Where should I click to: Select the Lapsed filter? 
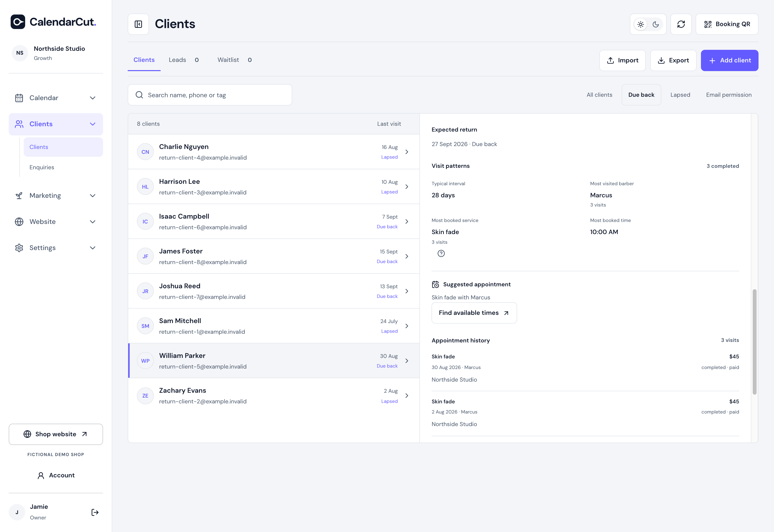tap(680, 95)
